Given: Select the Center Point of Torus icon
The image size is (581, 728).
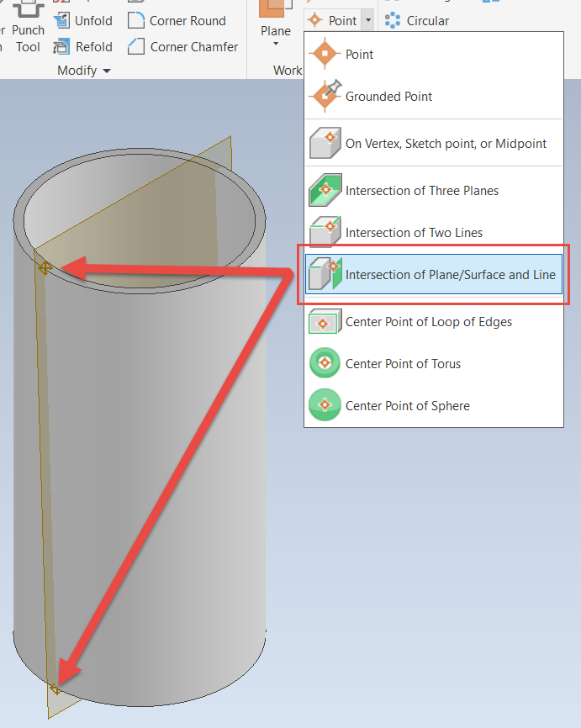Looking at the screenshot, I should 325,362.
